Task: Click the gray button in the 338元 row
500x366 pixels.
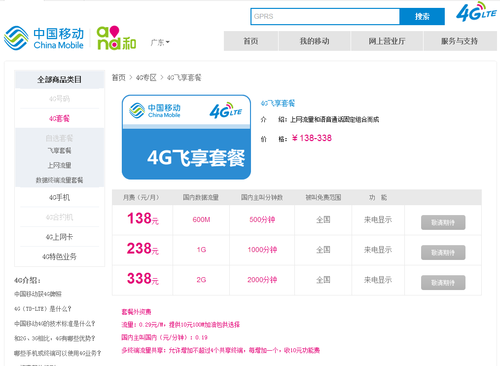Action: pyautogui.click(x=443, y=282)
